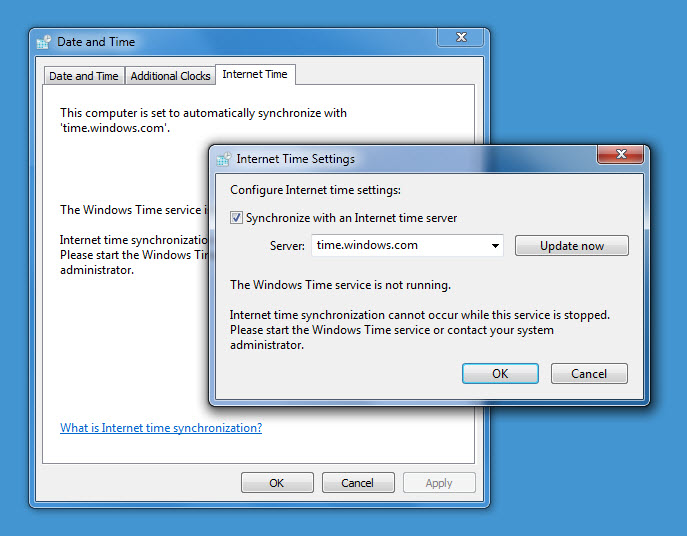
Task: Click the greyed-out Apply button
Action: (x=439, y=483)
